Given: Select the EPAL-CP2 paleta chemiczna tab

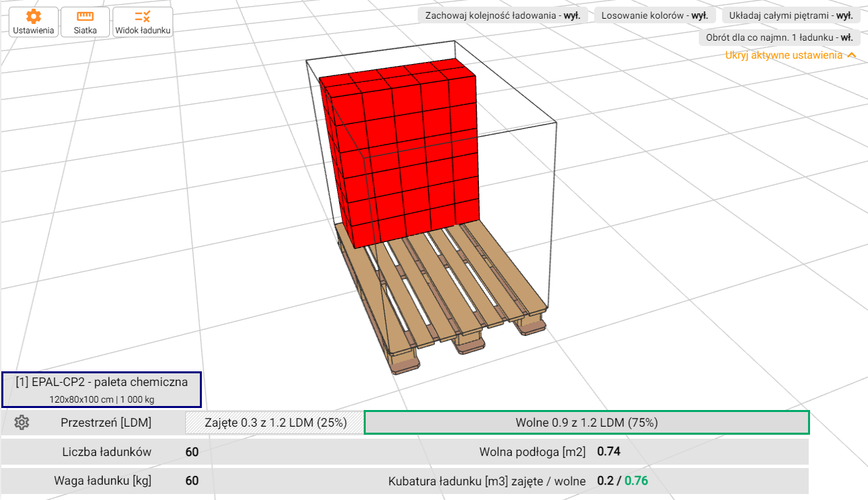Looking at the screenshot, I should tap(101, 389).
